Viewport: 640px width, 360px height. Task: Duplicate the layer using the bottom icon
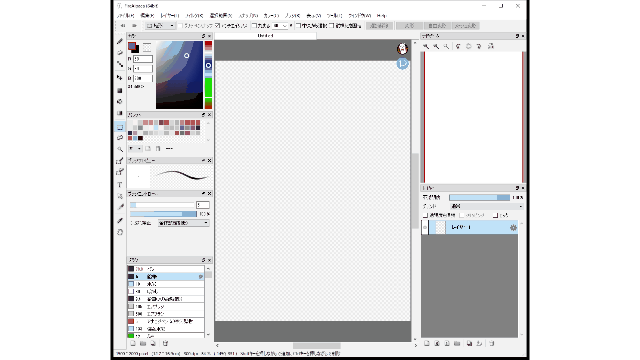(469, 344)
